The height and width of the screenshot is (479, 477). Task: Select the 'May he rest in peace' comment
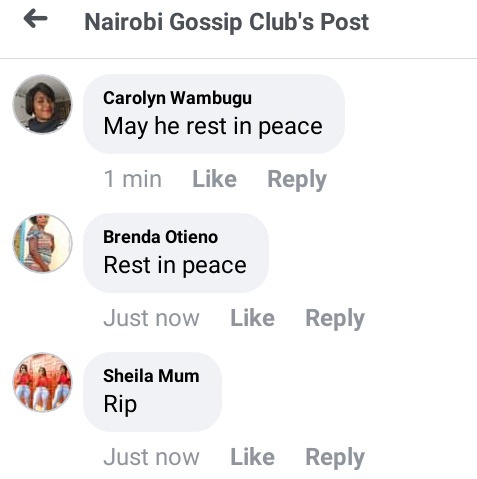tap(213, 114)
